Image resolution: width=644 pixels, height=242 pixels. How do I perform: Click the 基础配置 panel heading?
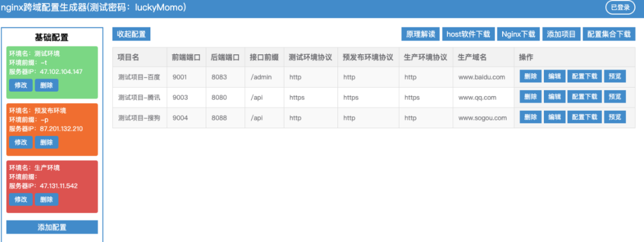(52, 38)
